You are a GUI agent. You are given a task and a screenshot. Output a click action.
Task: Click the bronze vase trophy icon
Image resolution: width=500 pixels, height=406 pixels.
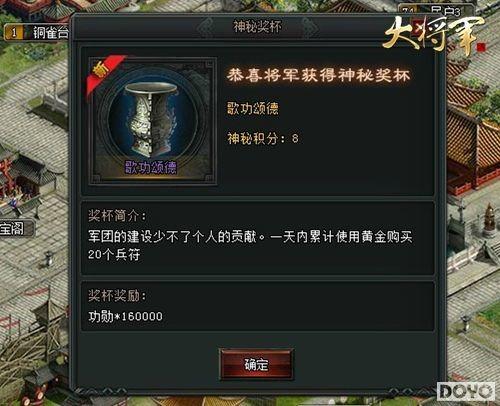click(151, 119)
